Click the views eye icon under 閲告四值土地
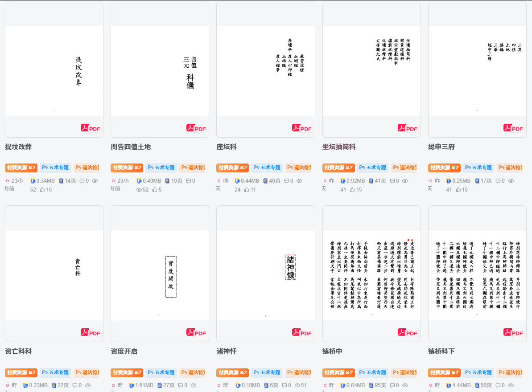The width and height of the screenshot is (532, 392). [139, 190]
